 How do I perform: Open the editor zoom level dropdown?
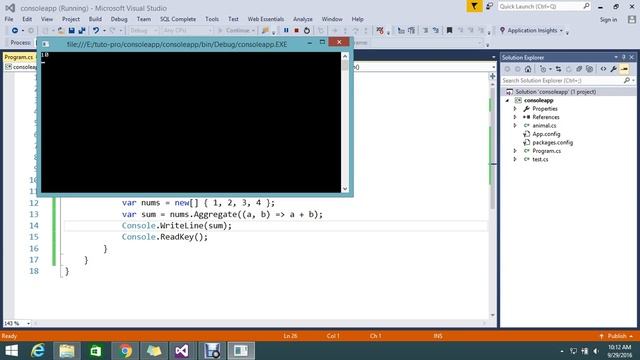(x=29, y=324)
